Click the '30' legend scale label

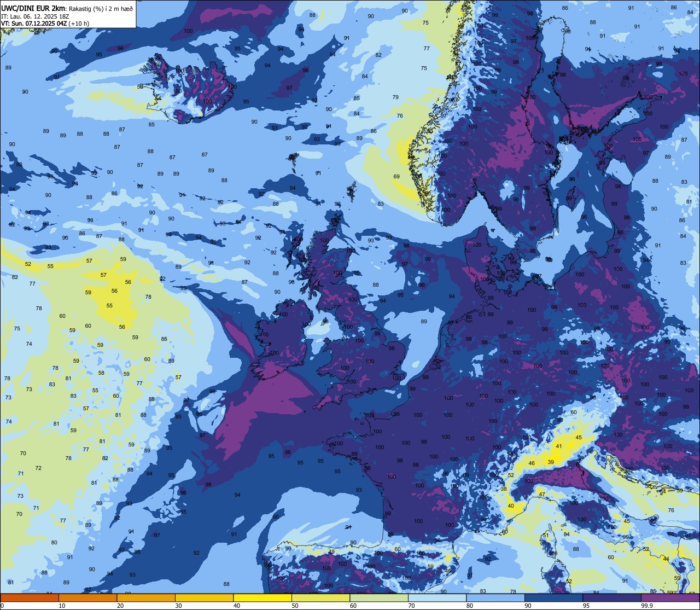178,606
